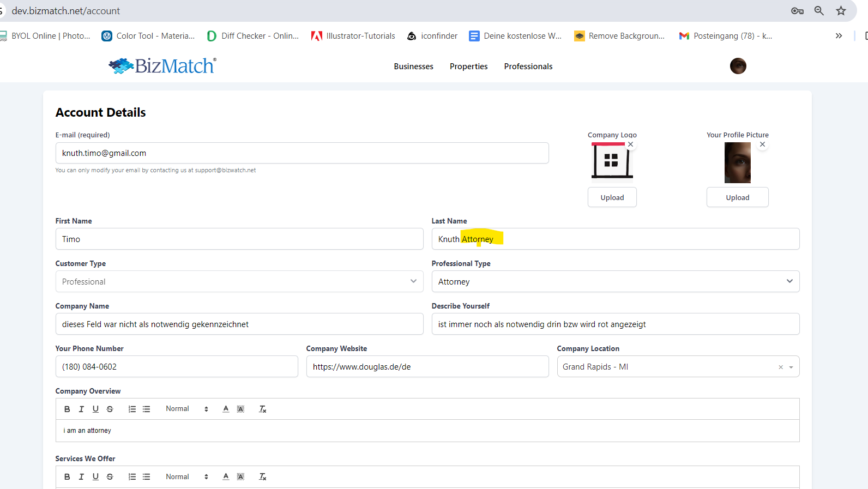Screen dimensions: 868x489
Task: Remove the company logo image
Action: pos(630,144)
